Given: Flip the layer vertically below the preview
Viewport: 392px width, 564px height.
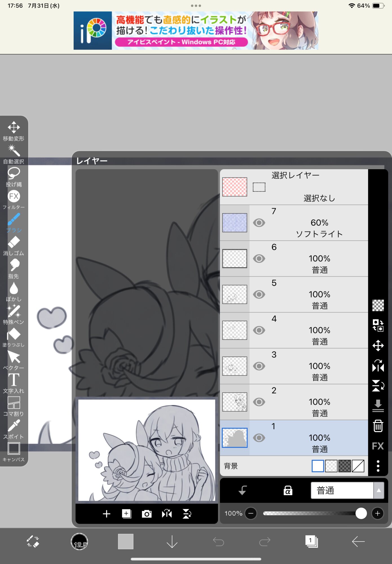Looking at the screenshot, I should (x=187, y=514).
